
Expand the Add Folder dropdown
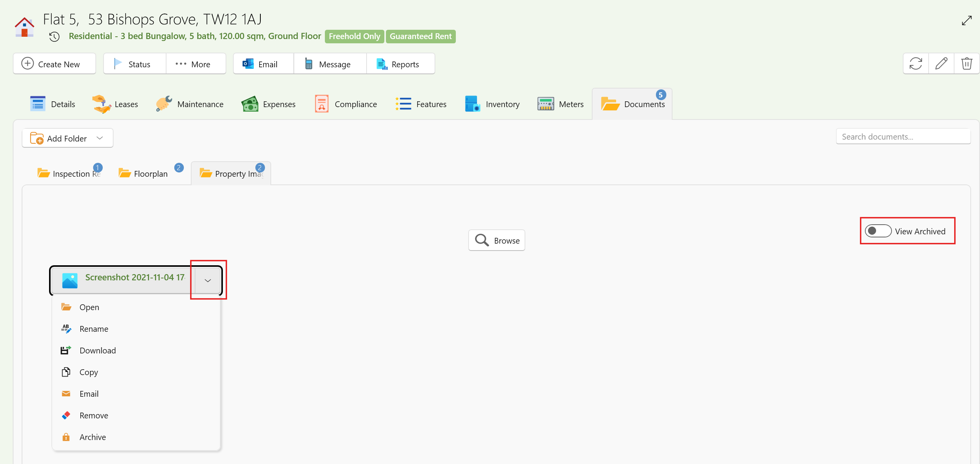coord(100,138)
